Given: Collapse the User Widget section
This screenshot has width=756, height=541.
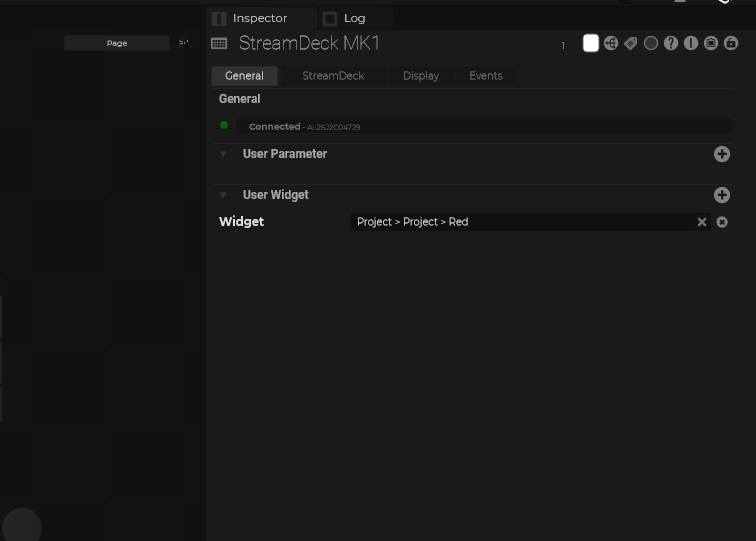Looking at the screenshot, I should coord(223,195).
